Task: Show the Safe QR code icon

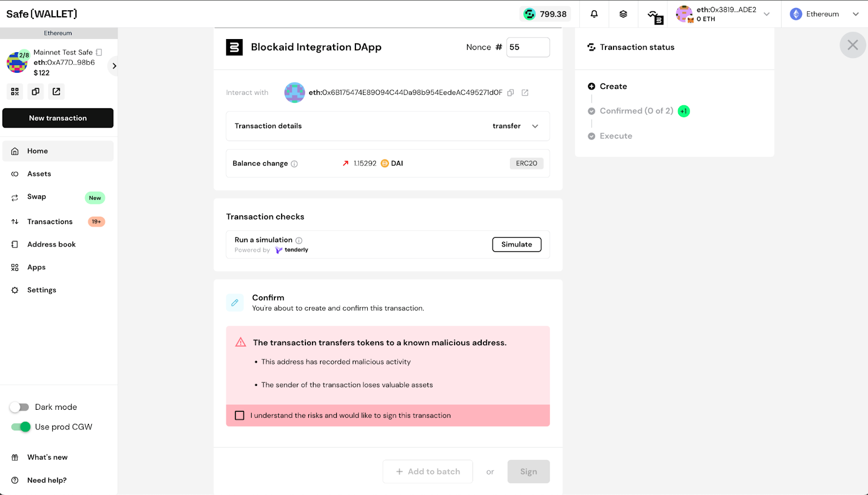Action: (x=15, y=92)
